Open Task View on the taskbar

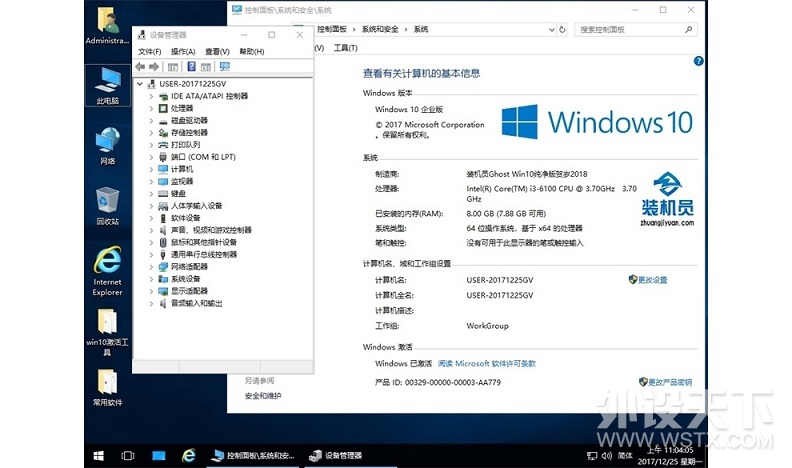point(128,456)
